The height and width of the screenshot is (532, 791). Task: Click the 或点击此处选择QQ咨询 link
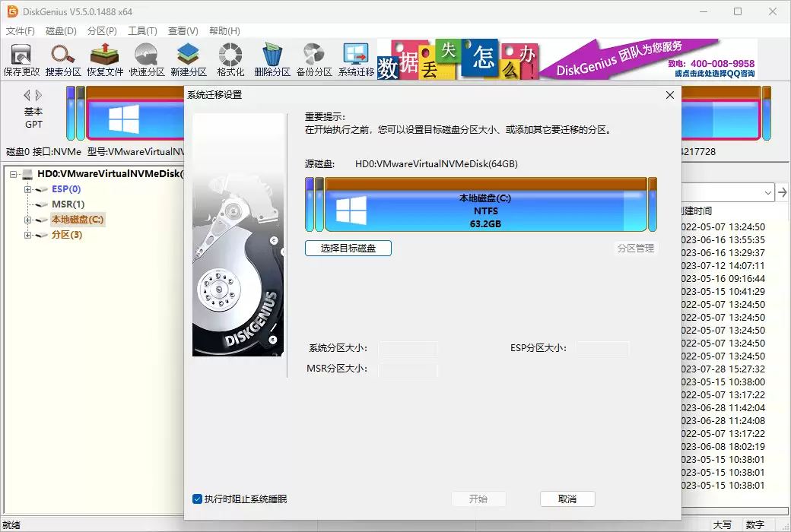(715, 74)
